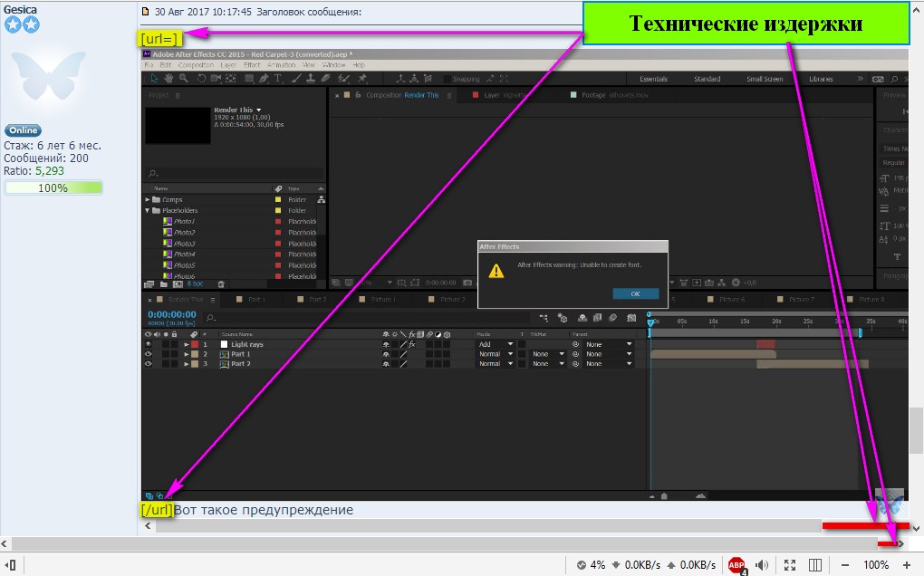Open the Project panel hamburger menu
The height and width of the screenshot is (576, 924).
point(178,95)
